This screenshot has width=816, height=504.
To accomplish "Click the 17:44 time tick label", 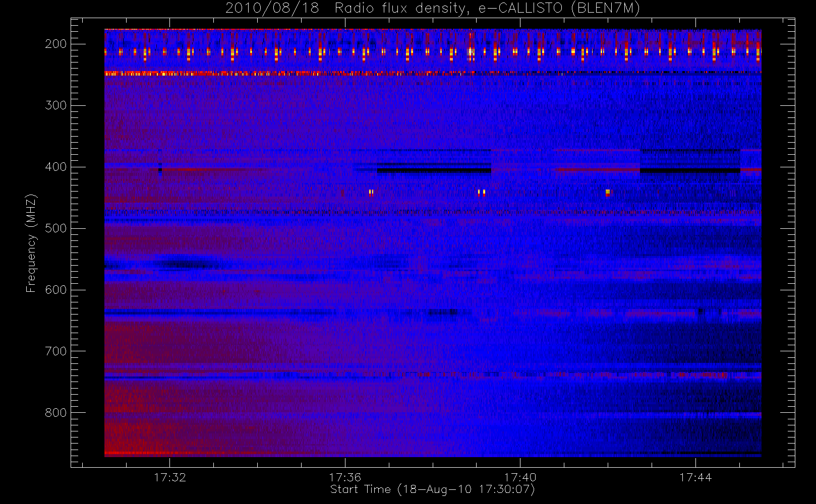I will point(695,477).
